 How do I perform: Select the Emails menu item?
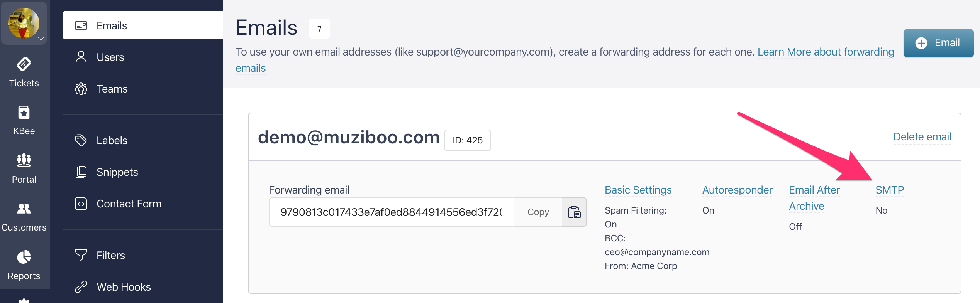pyautogui.click(x=143, y=25)
